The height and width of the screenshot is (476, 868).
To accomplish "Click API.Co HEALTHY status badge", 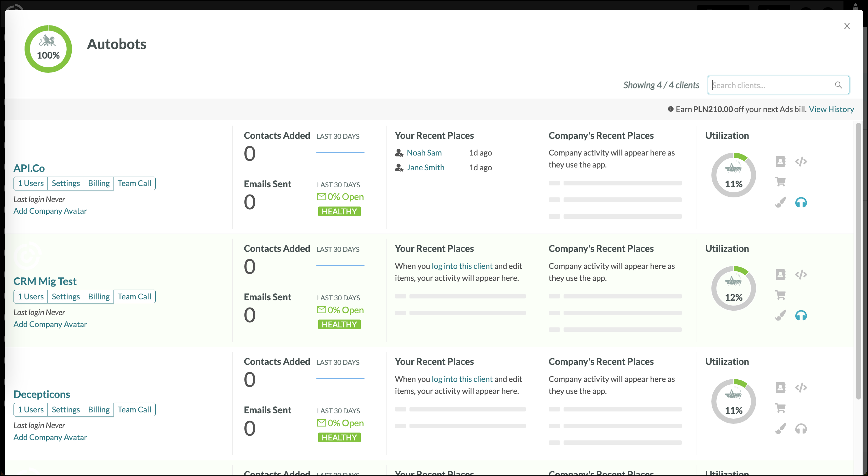I will pos(339,212).
